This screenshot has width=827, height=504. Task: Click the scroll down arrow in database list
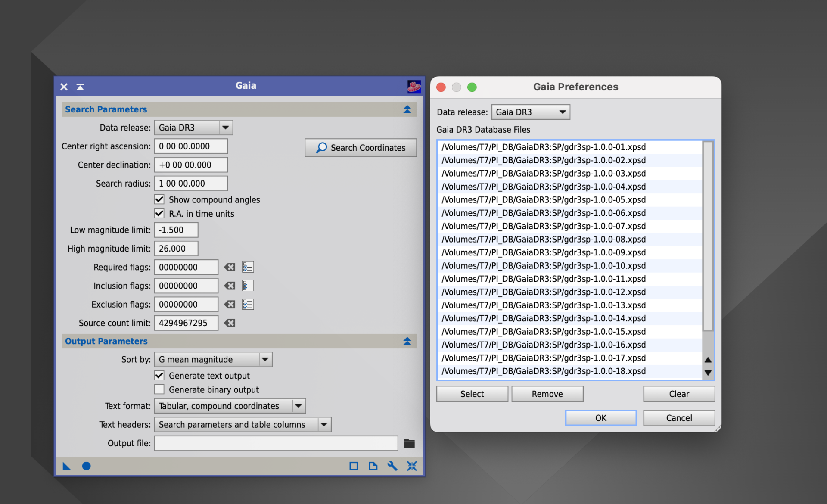coord(708,373)
